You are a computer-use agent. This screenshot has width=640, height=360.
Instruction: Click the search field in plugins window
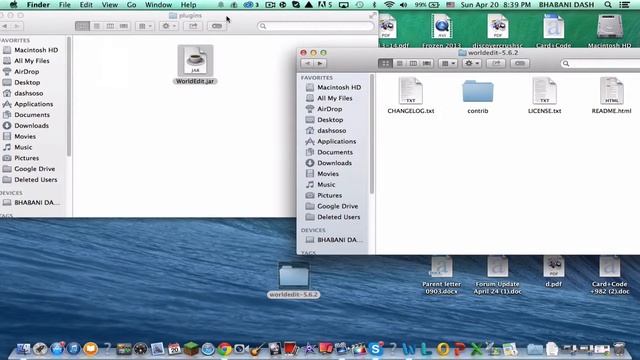click(x=316, y=26)
